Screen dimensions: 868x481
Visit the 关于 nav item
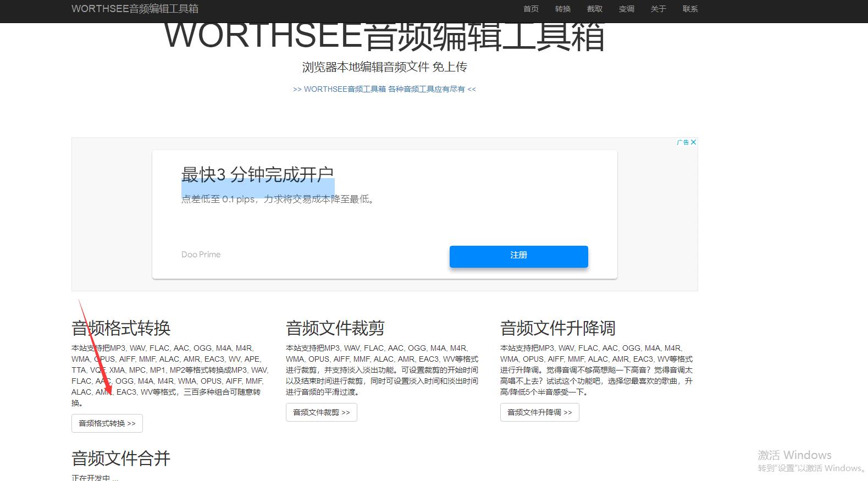659,9
